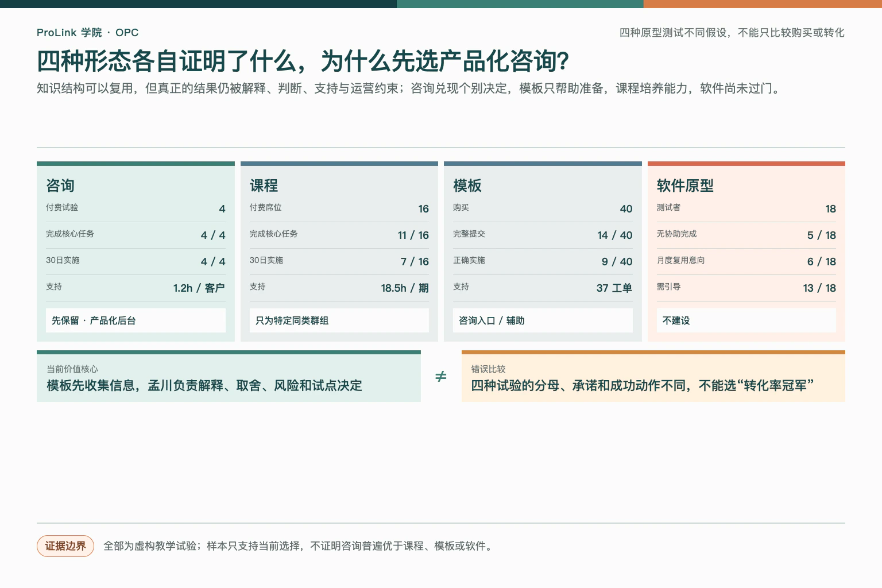Click the value 18.5h / 期

tap(405, 288)
